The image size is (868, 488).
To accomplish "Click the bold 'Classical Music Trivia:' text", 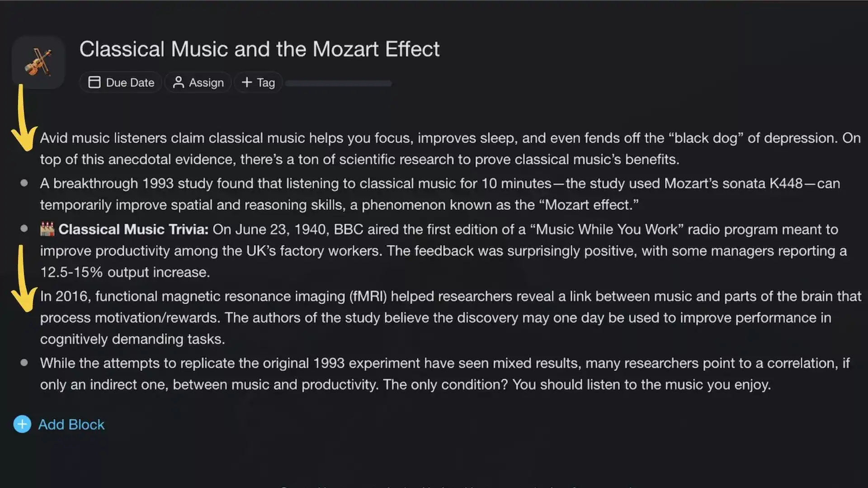I will coord(133,229).
